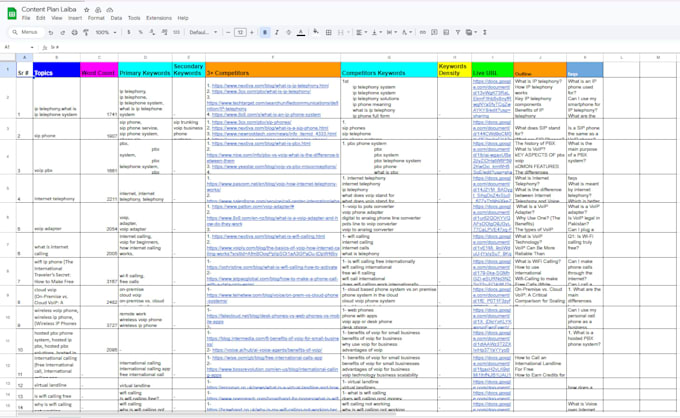Check the cloud save status icon

tap(110, 10)
